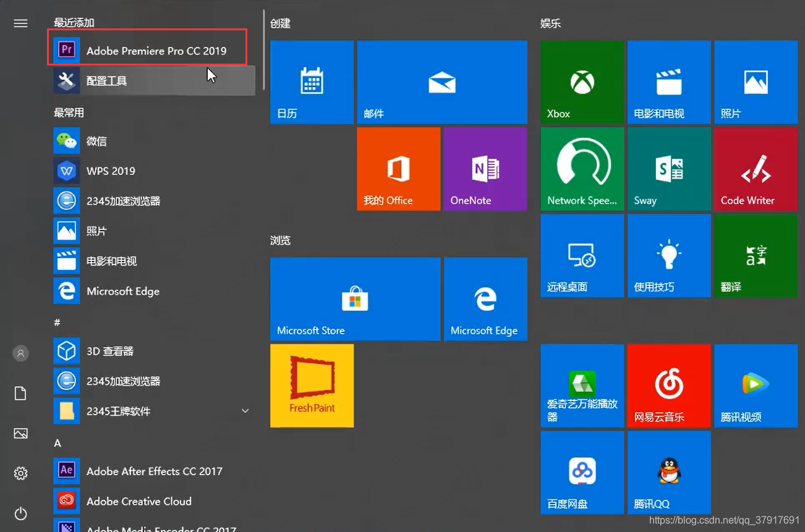Open the 百度网盘 tile
805x532 pixels.
point(582,473)
